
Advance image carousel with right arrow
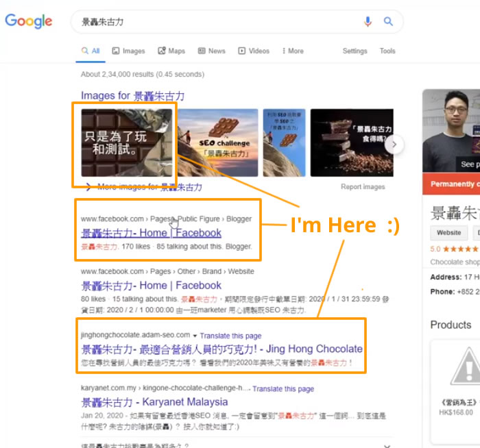point(394,145)
